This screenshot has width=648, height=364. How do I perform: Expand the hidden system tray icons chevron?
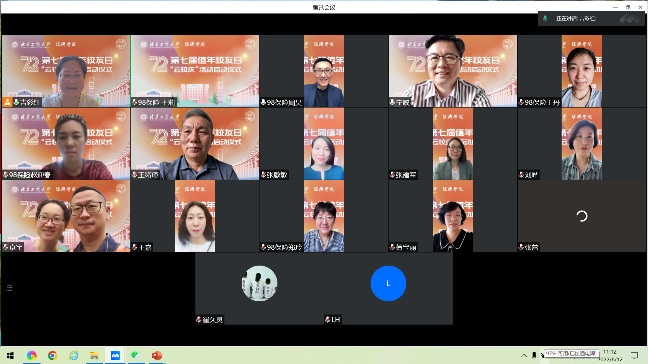[x=524, y=355]
